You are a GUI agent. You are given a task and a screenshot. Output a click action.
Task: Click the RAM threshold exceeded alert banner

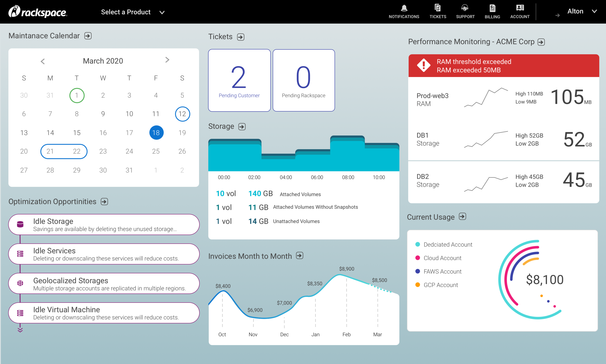tap(503, 66)
